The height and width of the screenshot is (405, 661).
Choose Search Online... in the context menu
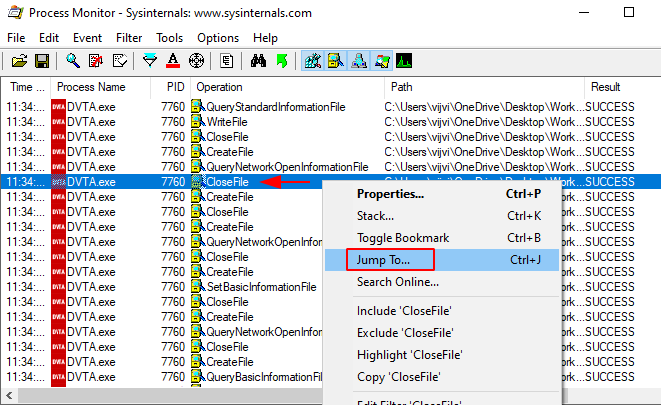(442, 282)
